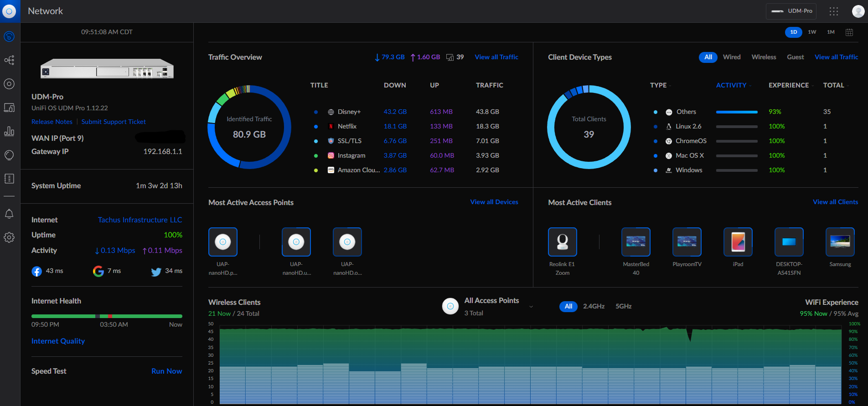Open View all Traffic in Client Device Types
This screenshot has height=406, width=868.
[x=836, y=57]
